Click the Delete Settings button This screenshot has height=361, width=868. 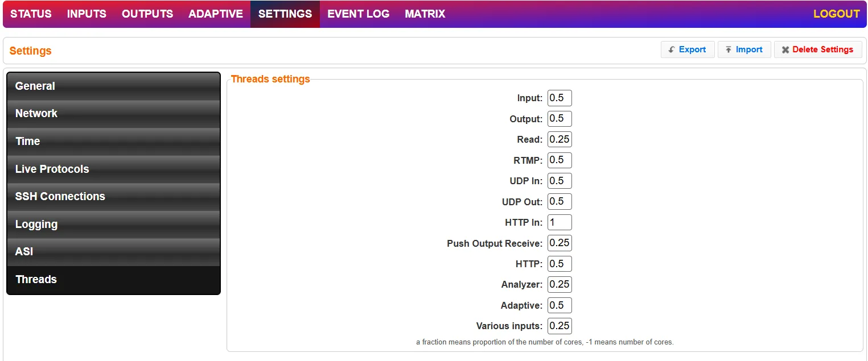click(818, 49)
